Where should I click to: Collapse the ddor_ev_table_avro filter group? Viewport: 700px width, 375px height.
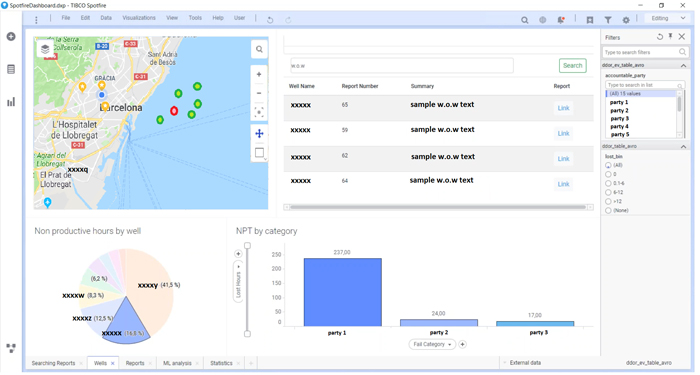pos(683,65)
